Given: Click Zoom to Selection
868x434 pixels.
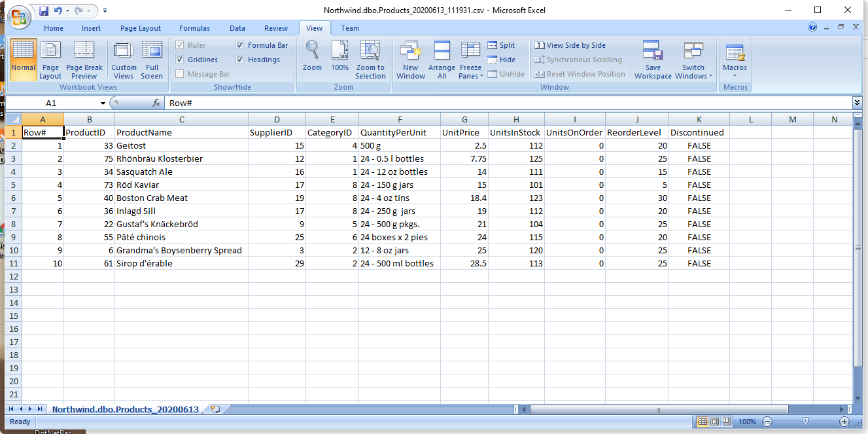Looking at the screenshot, I should pos(370,60).
